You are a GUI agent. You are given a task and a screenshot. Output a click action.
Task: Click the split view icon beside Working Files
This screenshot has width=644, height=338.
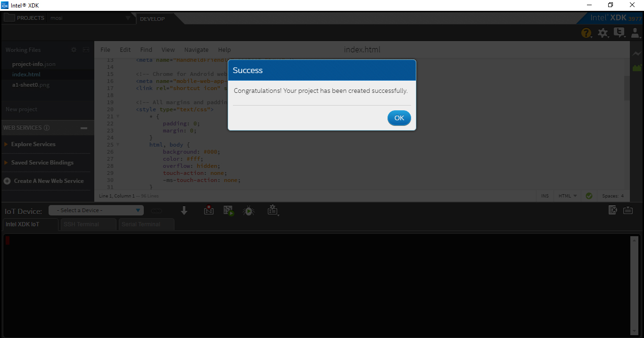86,49
